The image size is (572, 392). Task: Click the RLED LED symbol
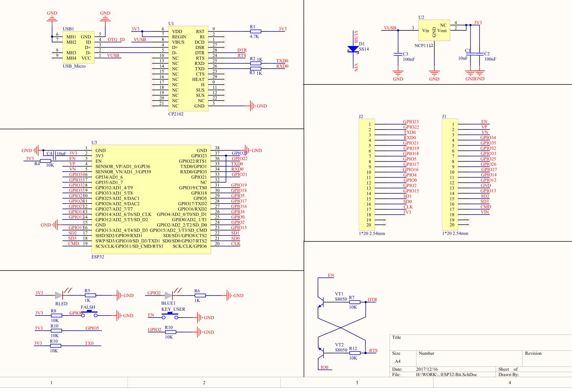click(59, 295)
